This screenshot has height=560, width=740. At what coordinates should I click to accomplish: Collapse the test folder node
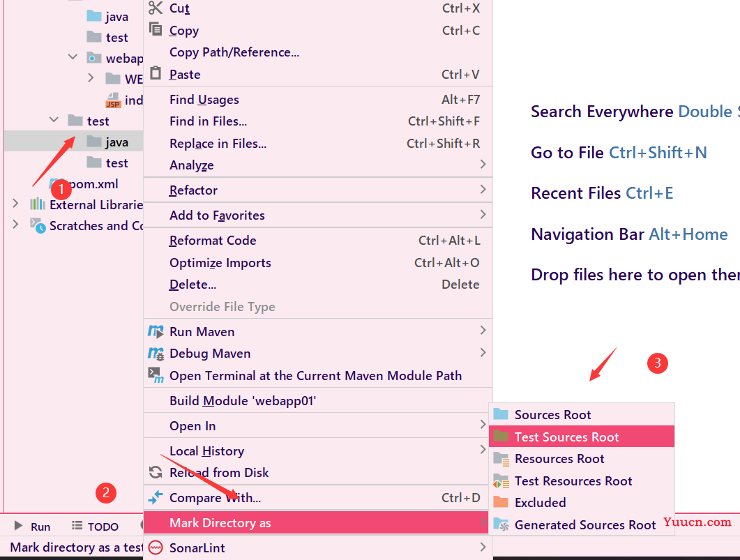[x=54, y=120]
